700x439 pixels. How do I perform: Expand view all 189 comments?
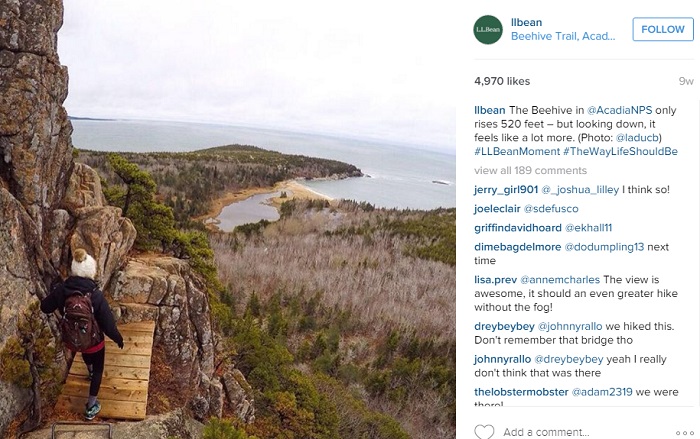coord(530,171)
